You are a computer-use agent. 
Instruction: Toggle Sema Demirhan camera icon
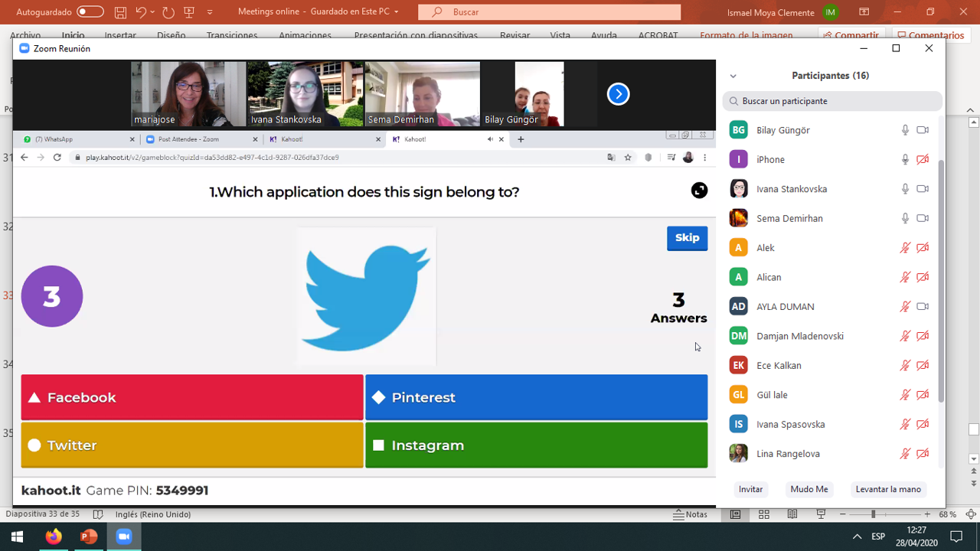(923, 218)
